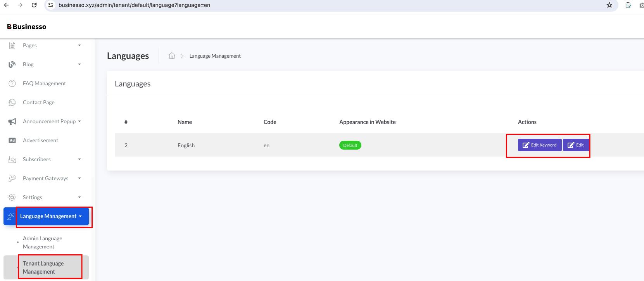Open site information icon in address bar
The width and height of the screenshot is (644, 281).
click(51, 5)
